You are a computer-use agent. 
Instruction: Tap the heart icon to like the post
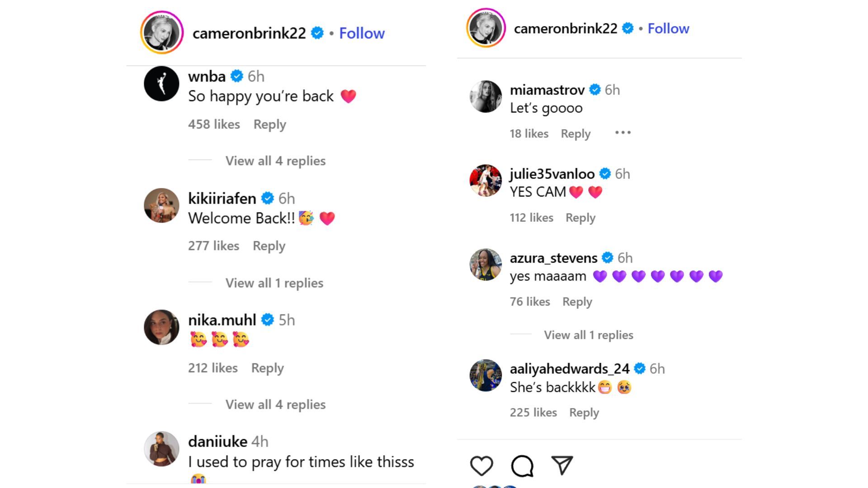click(481, 466)
